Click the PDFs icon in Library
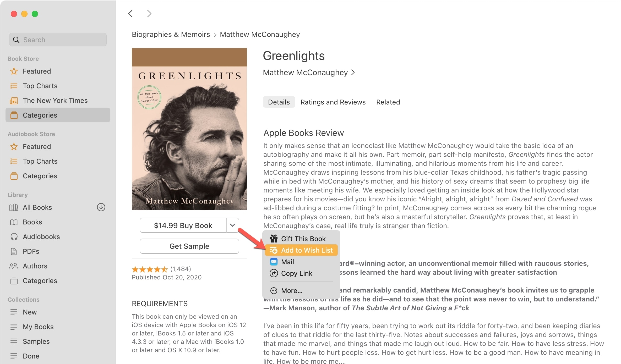Screen dimensions: 621x364 (15, 251)
